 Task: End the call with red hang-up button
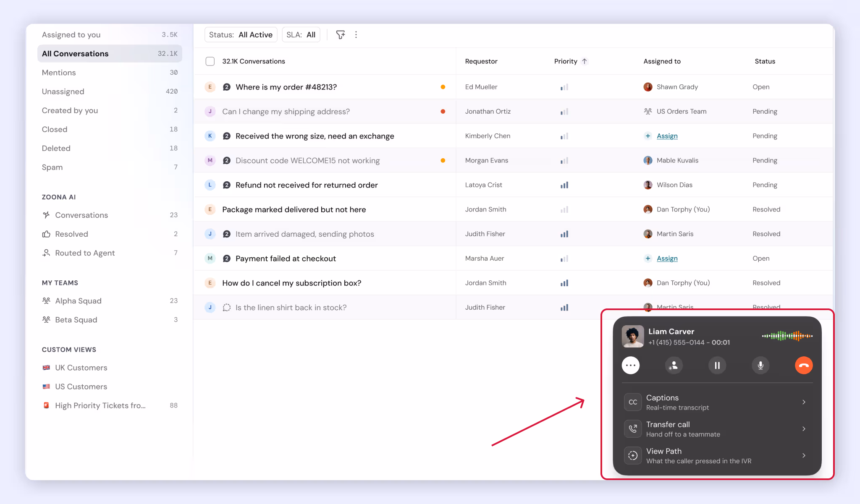(x=804, y=365)
